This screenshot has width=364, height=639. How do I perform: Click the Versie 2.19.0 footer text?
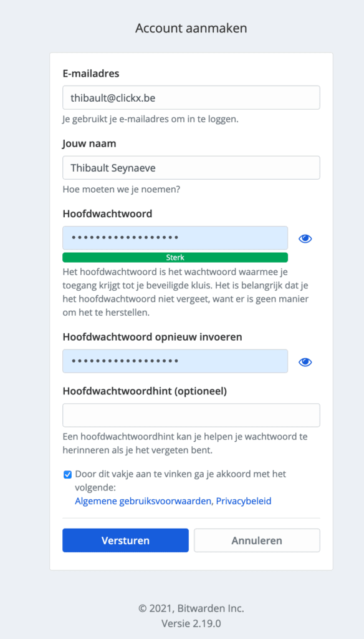click(x=191, y=623)
